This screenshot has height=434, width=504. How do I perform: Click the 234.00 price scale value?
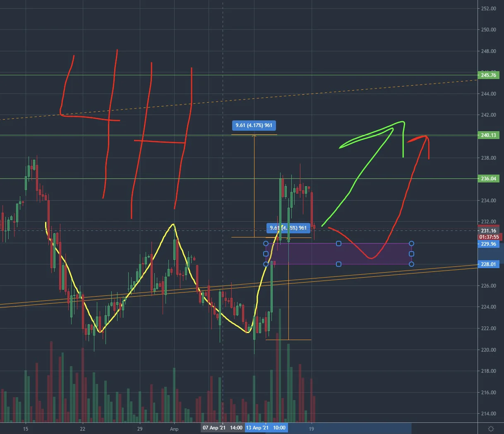click(x=488, y=201)
